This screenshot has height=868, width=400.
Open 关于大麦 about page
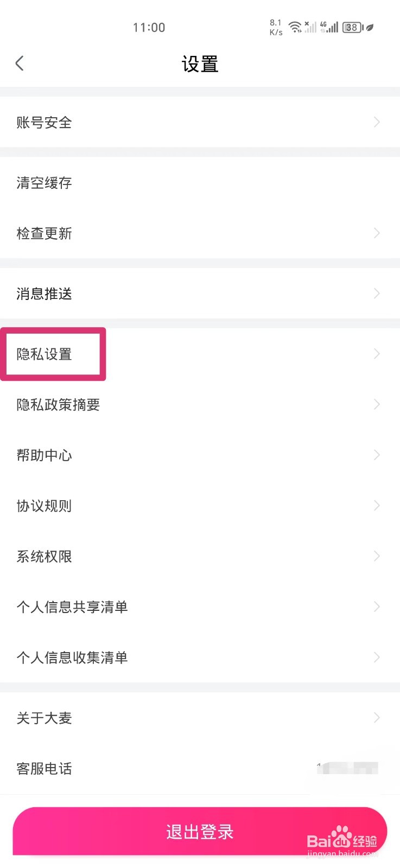(45, 718)
